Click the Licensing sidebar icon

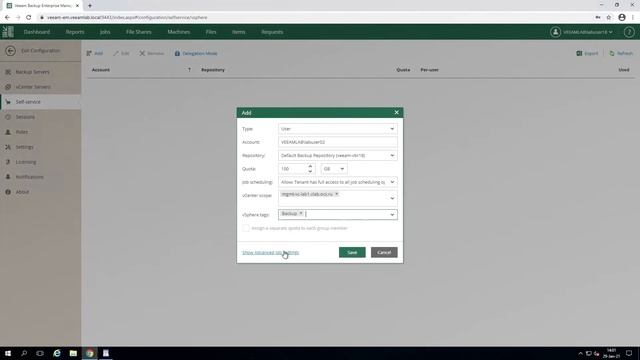[8, 162]
